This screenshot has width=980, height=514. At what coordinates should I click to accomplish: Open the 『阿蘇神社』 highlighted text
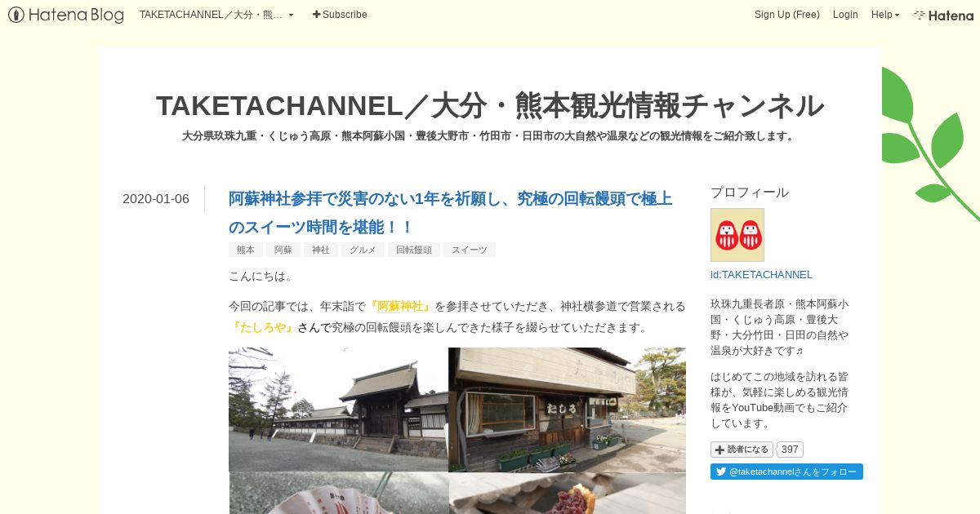pyautogui.click(x=400, y=306)
